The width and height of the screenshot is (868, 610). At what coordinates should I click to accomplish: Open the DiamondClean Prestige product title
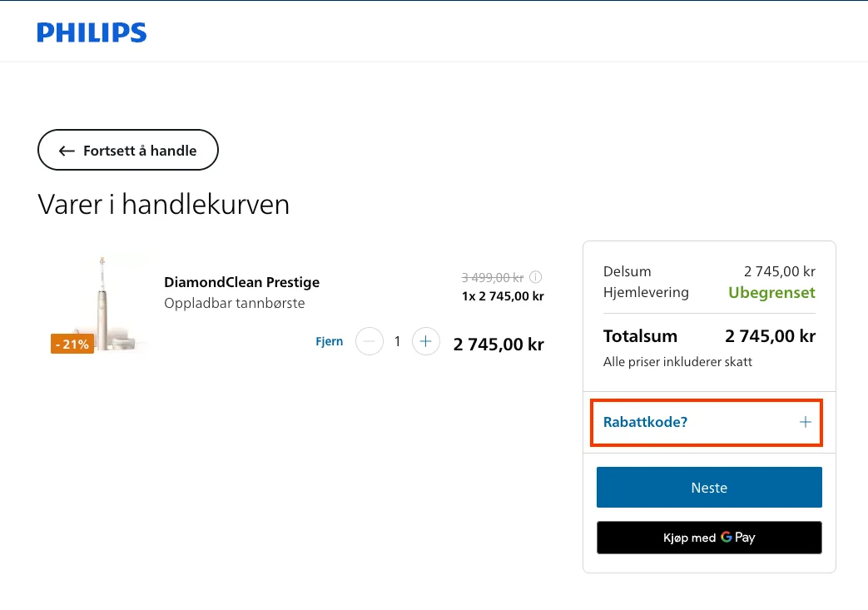click(242, 282)
